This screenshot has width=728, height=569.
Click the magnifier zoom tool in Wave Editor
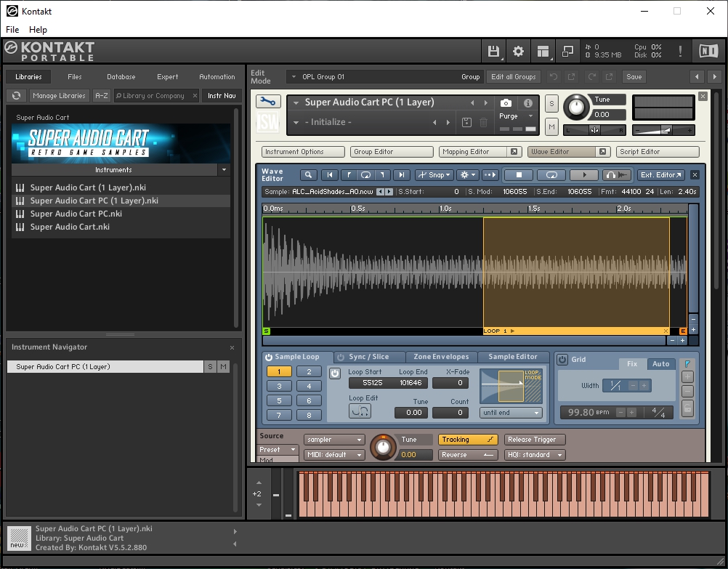309,175
